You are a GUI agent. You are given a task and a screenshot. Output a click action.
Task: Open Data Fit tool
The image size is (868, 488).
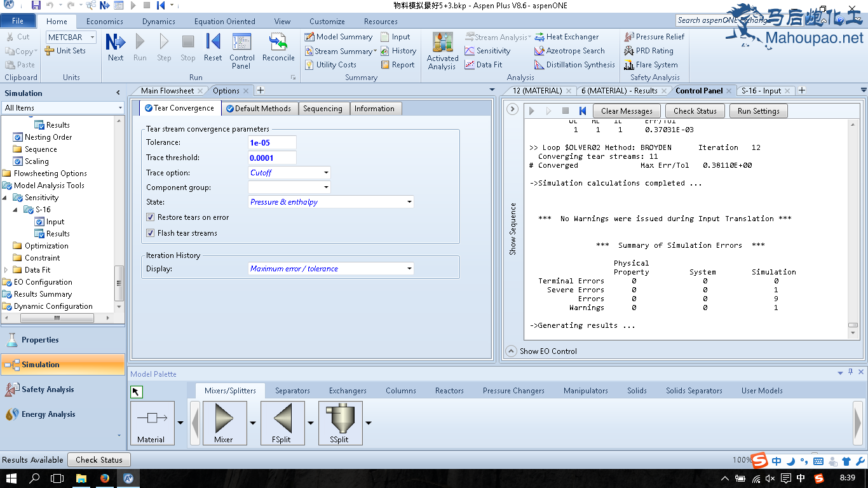click(x=483, y=65)
